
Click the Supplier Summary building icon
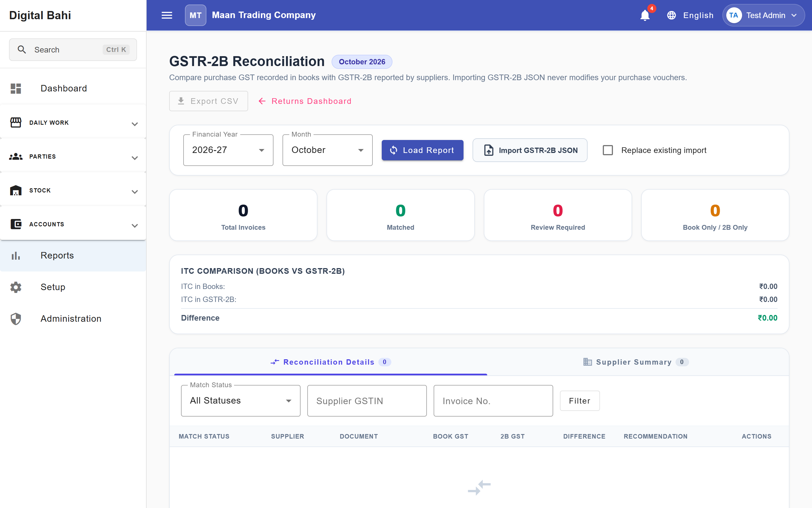click(588, 362)
